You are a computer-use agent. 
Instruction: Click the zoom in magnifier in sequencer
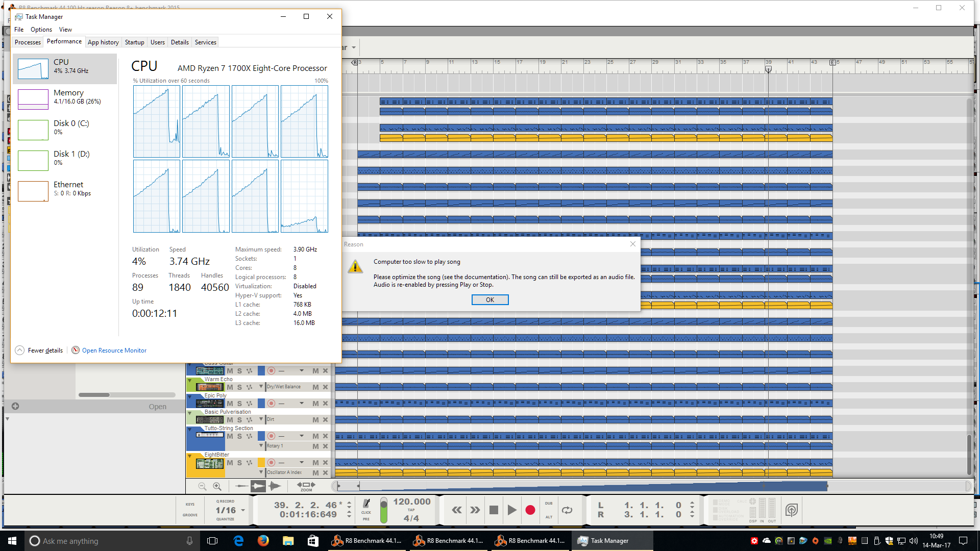[217, 486]
